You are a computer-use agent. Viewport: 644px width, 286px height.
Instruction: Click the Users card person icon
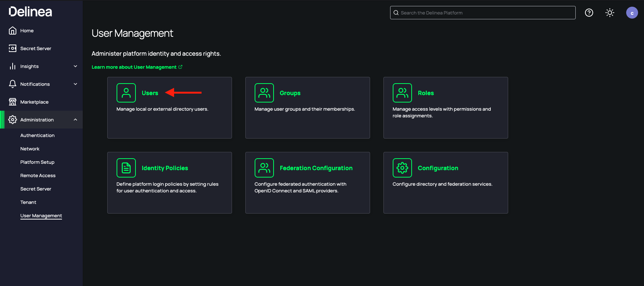[x=126, y=93]
